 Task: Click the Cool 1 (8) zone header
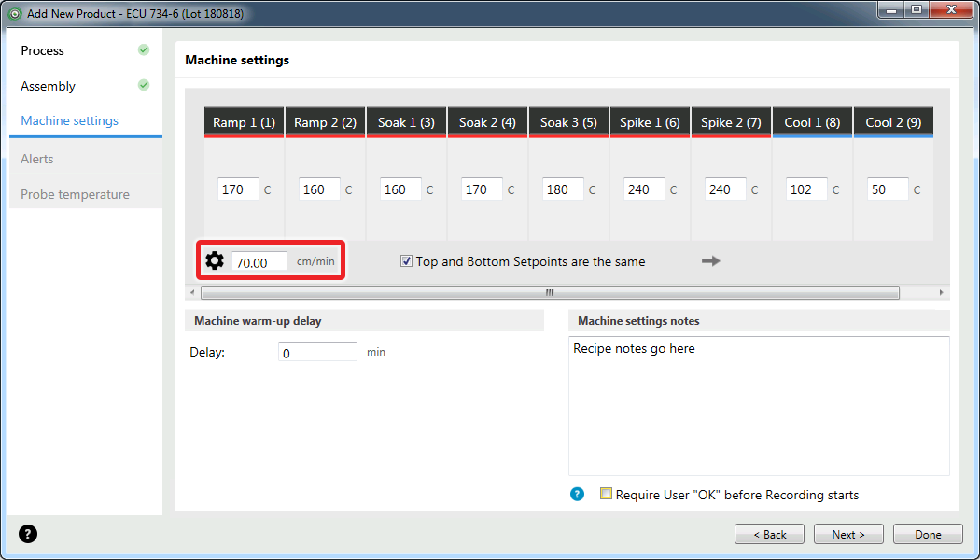click(813, 122)
